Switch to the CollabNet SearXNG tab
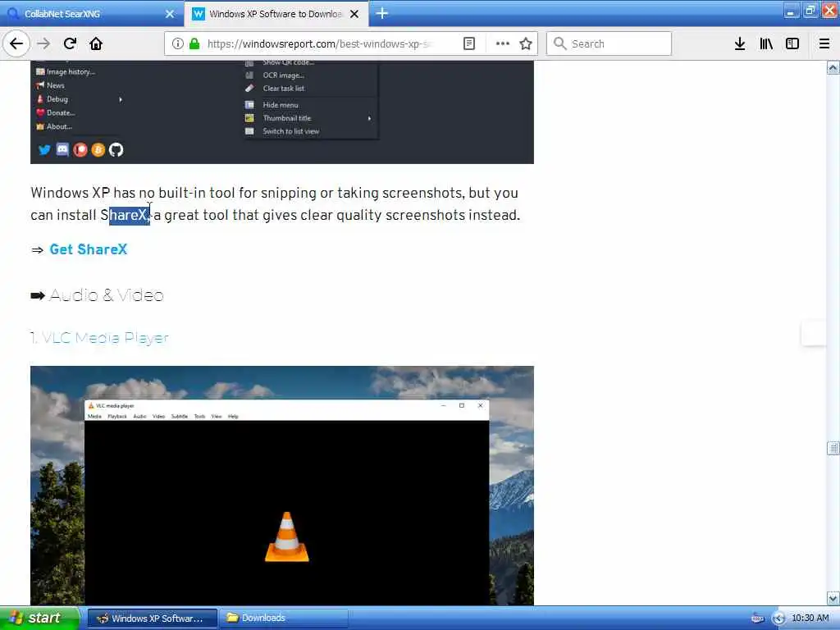The width and height of the screenshot is (840, 630). click(92, 14)
